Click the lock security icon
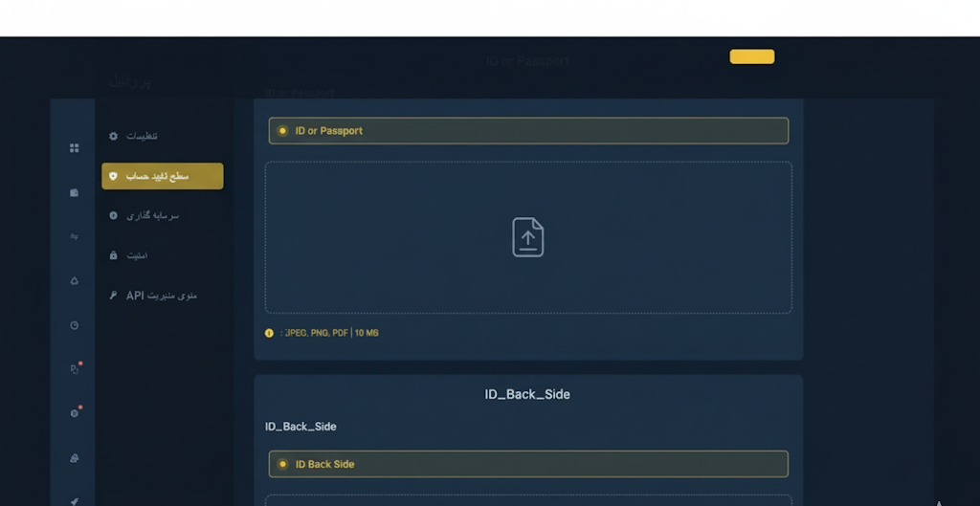The image size is (980, 506). pos(113,254)
